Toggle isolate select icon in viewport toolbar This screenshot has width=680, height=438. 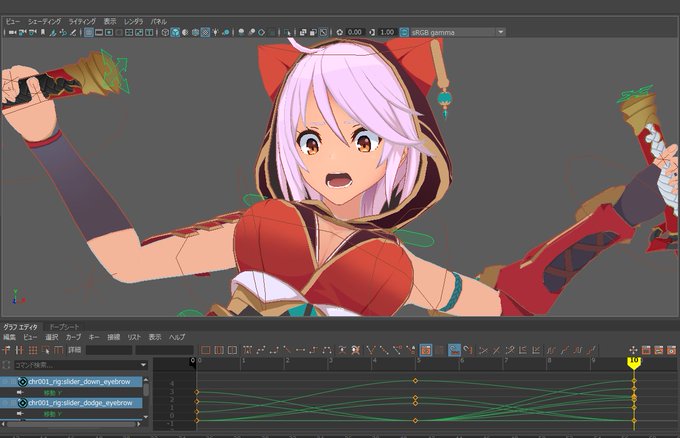tap(288, 33)
